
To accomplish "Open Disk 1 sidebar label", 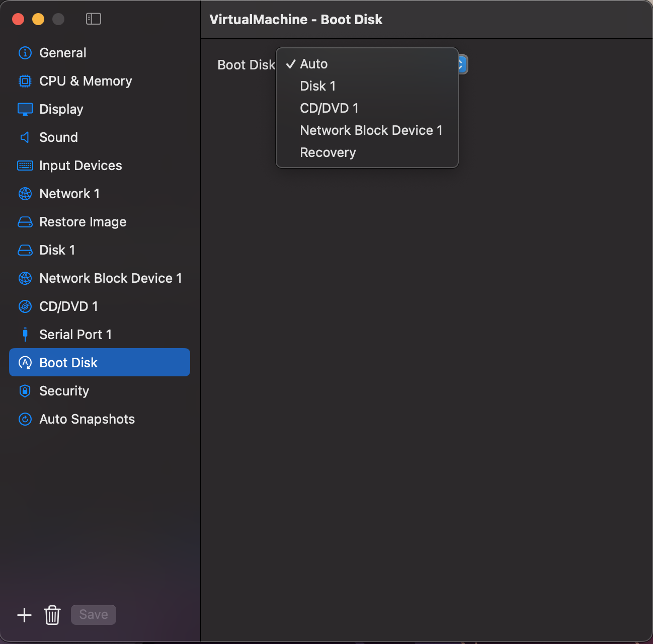I will point(57,250).
